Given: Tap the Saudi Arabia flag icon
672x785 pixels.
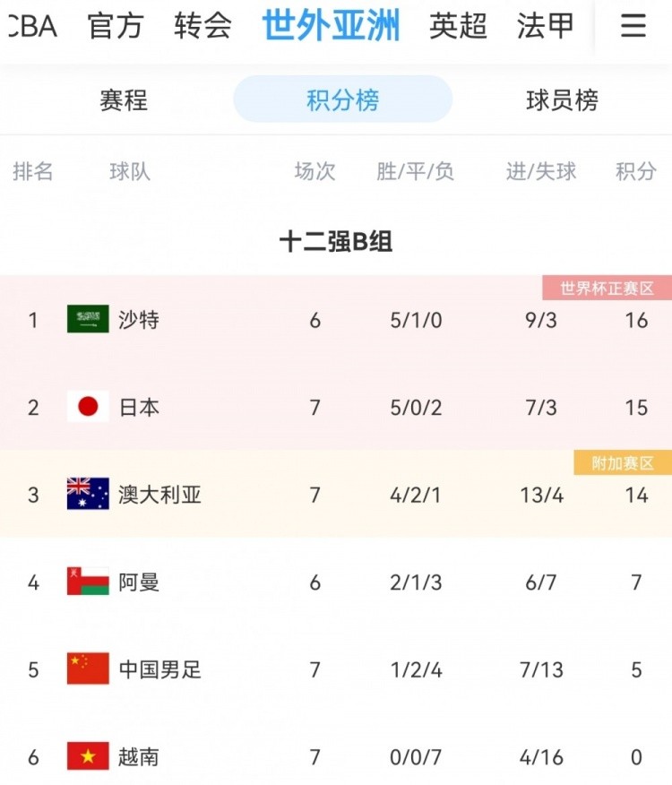Looking at the screenshot, I should [x=88, y=319].
